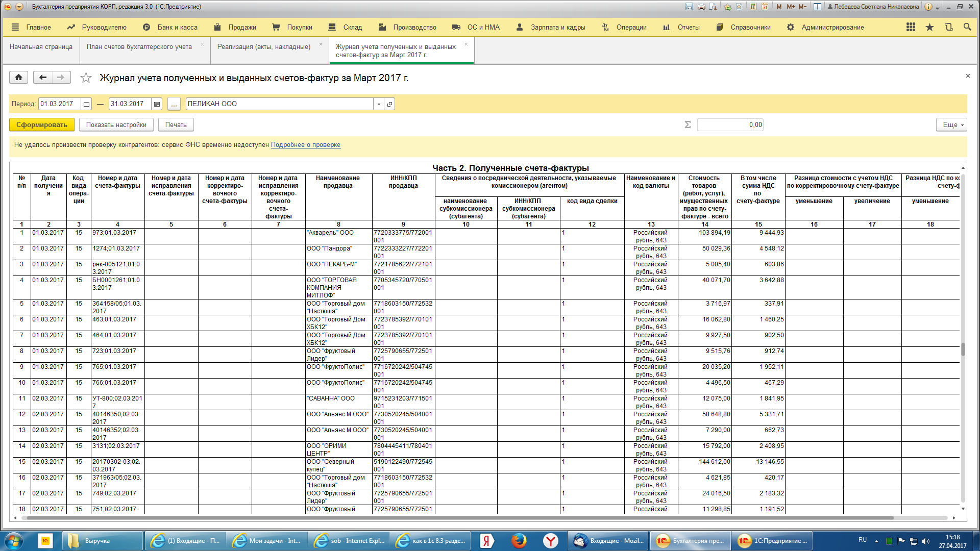The height and width of the screenshot is (551, 980).
Task: Open calendar picker for end date 31.03.2017
Action: (157, 104)
